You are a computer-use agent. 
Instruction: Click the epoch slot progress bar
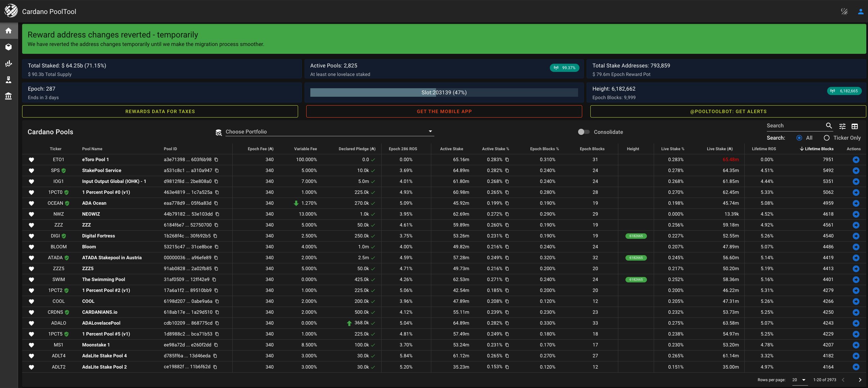(444, 92)
